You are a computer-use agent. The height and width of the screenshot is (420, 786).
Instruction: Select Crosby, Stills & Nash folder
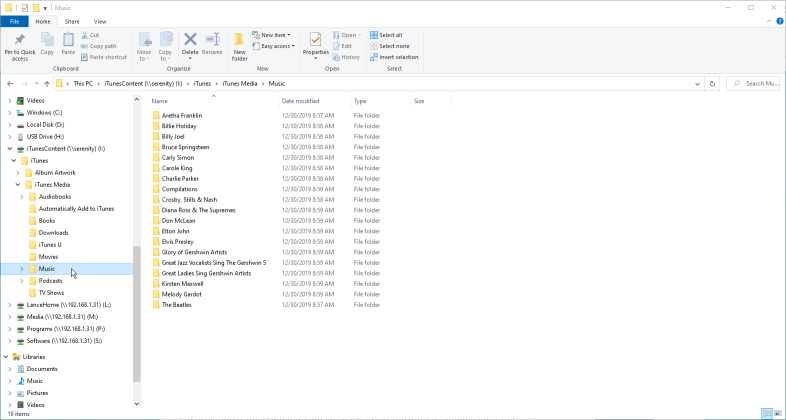click(189, 199)
